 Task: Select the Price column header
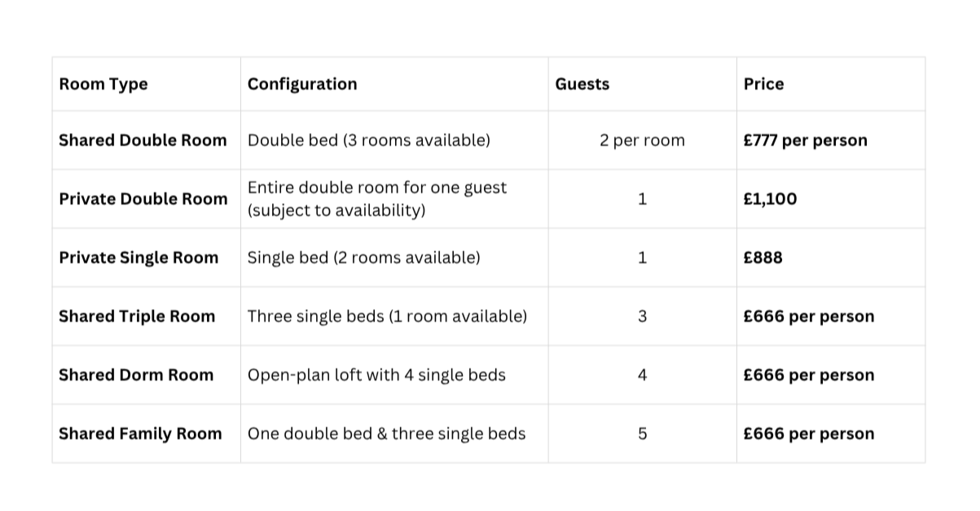pyautogui.click(x=764, y=84)
